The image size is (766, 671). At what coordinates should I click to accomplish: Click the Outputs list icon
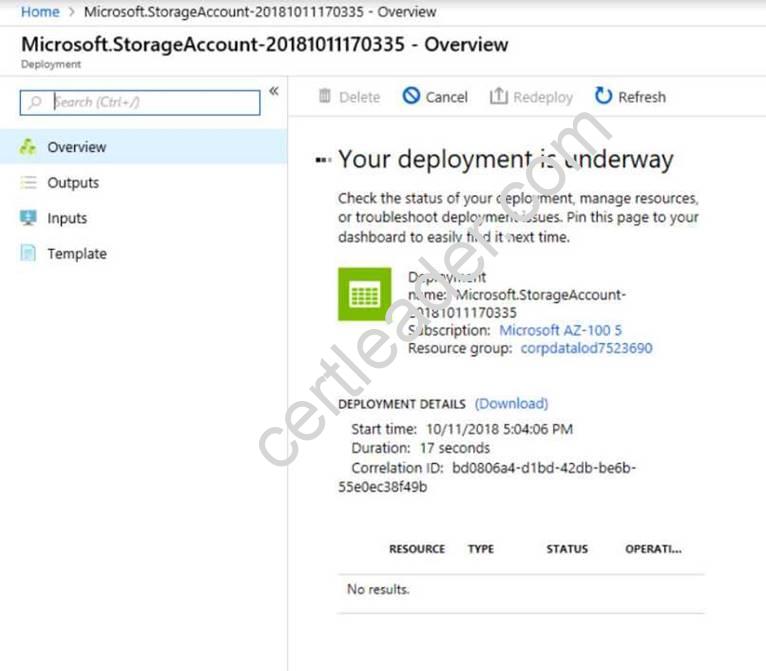click(28, 182)
